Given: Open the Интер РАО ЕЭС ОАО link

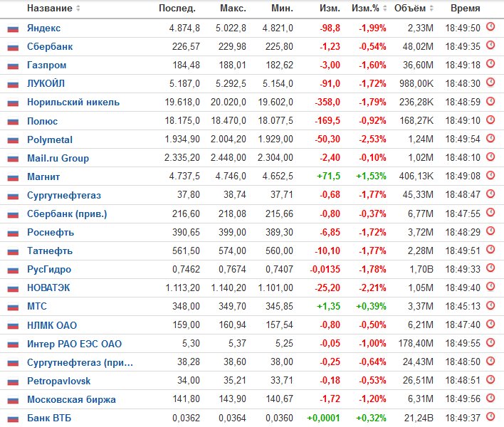Looking at the screenshot, I should coord(74,344).
